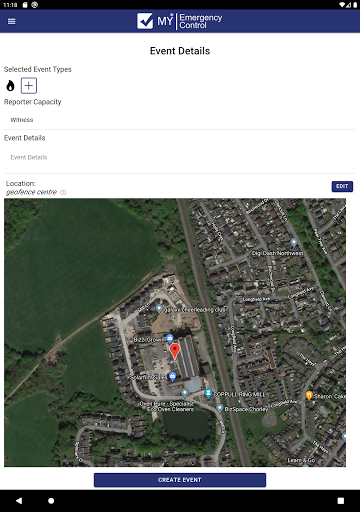Select the Sharon Cake restaurant marker
The width and height of the screenshot is (360, 512).
point(309,395)
